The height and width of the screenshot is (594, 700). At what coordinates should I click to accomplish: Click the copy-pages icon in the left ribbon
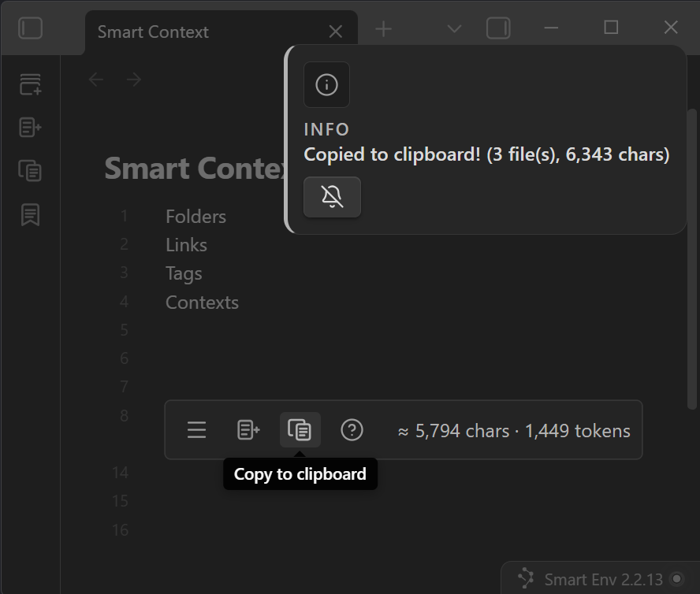click(x=30, y=170)
